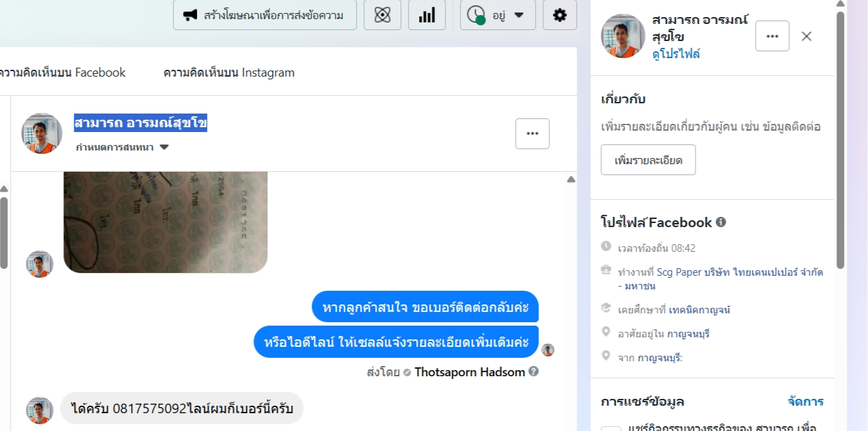Open the received photo in the chat
This screenshot has height=431, width=868.
(165, 222)
